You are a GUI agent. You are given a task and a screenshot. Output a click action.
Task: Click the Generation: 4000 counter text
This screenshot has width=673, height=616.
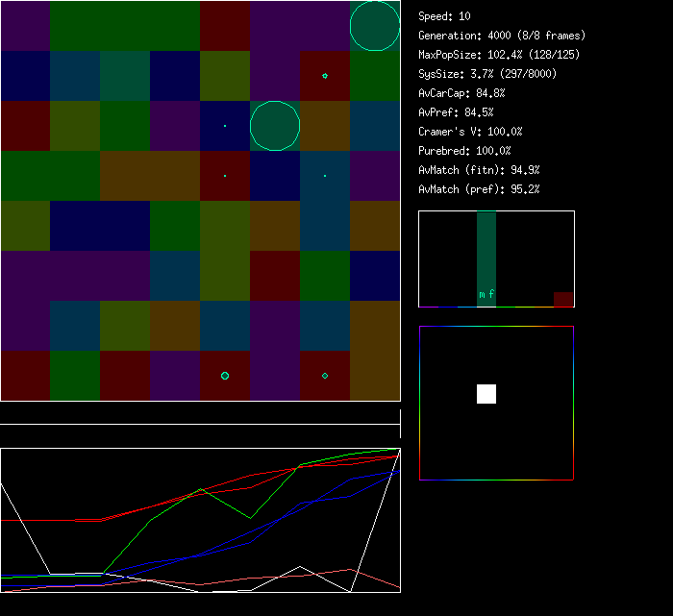click(502, 36)
